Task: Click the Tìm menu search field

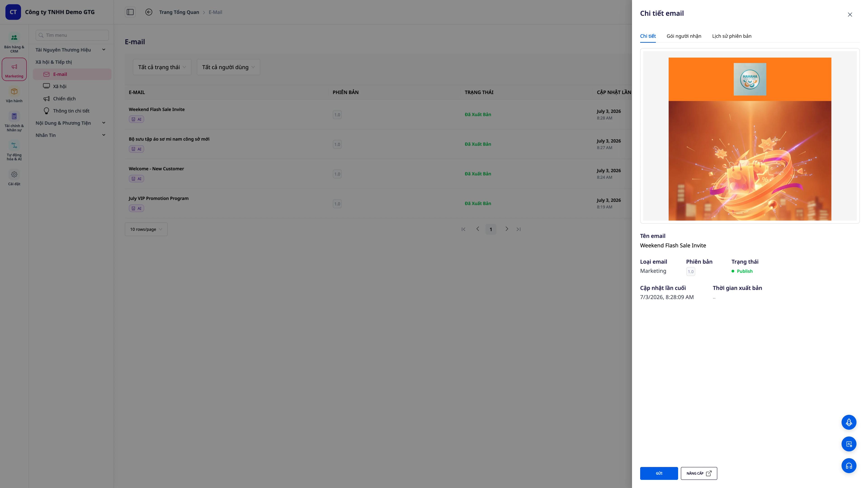Action: point(72,35)
